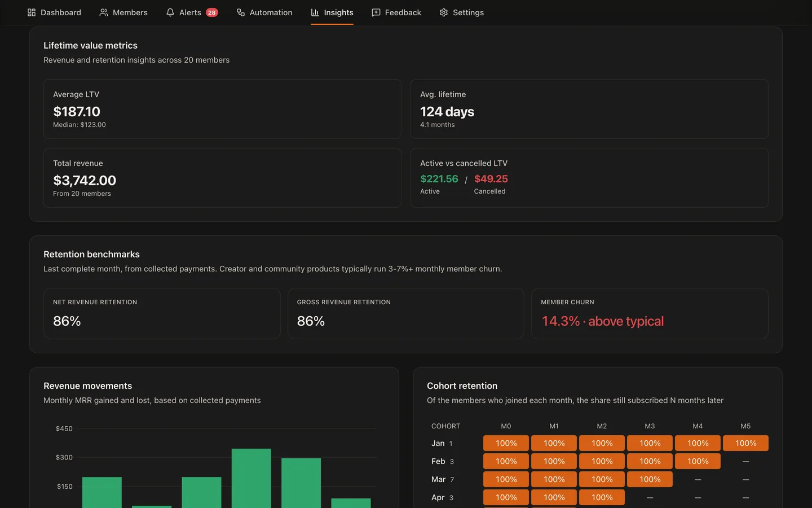Click the $3,742.00 total revenue value
812x508 pixels.
click(x=85, y=181)
